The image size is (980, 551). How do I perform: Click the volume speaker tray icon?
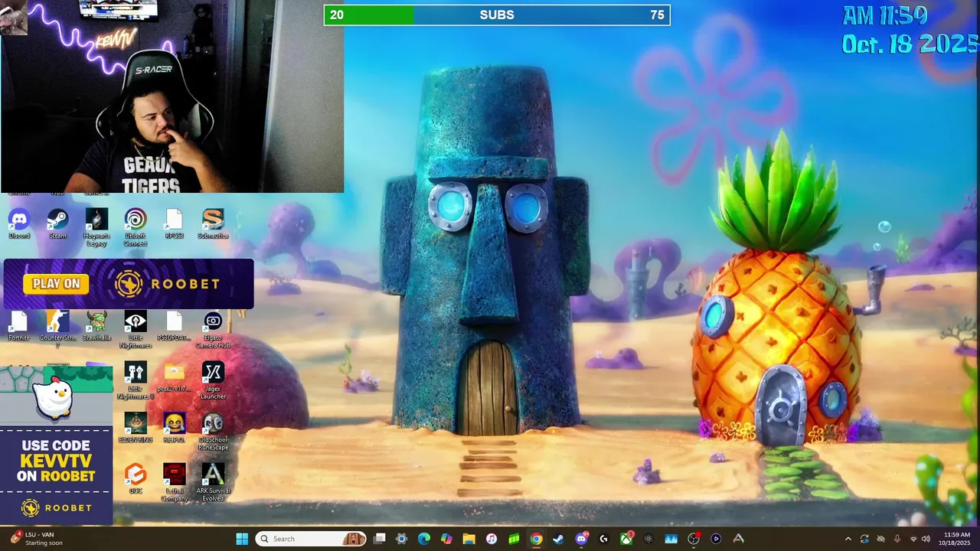(x=926, y=539)
